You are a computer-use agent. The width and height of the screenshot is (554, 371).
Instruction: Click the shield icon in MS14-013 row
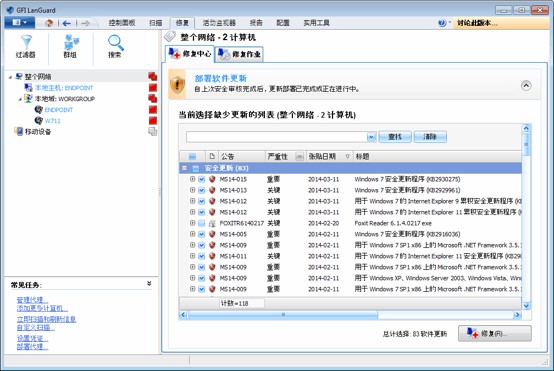pyautogui.click(x=212, y=190)
